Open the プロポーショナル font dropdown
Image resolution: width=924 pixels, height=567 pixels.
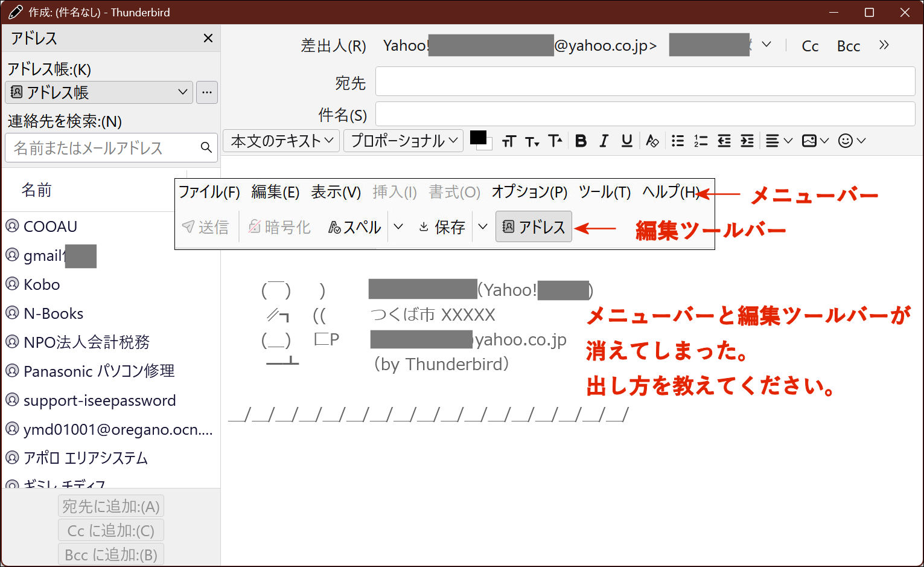point(403,141)
